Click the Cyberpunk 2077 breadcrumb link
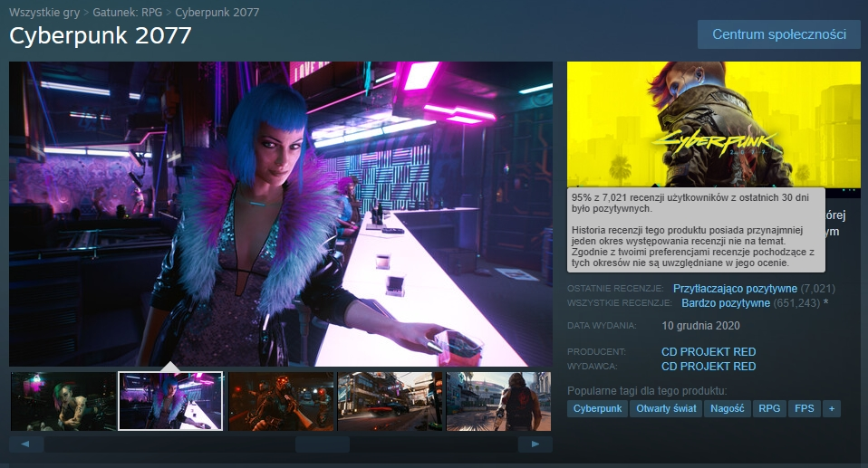 [217, 13]
